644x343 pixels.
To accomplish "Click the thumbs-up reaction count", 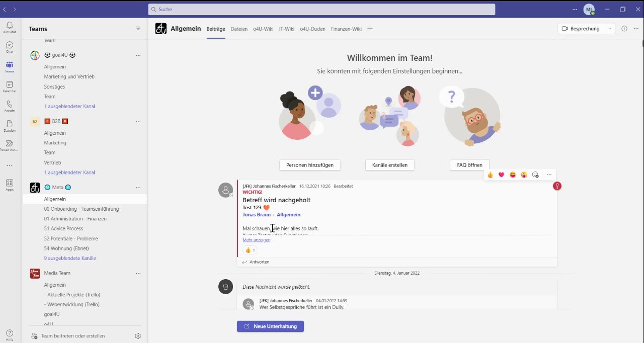I will pyautogui.click(x=250, y=250).
